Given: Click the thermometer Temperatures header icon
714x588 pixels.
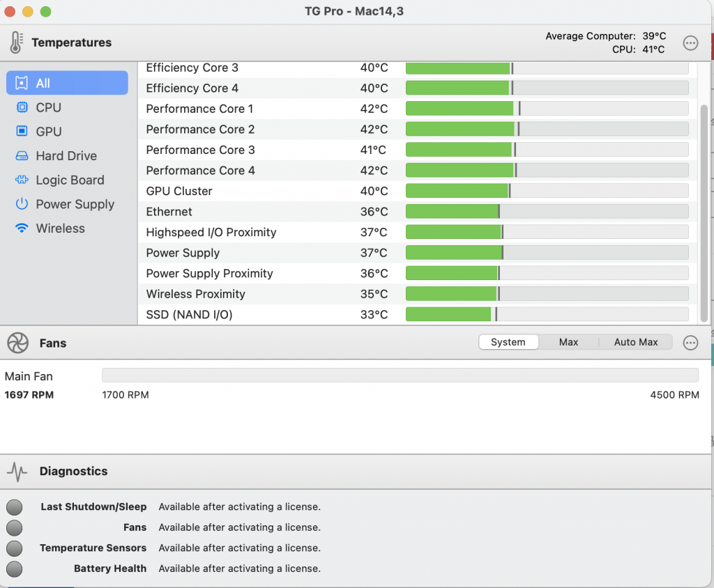Looking at the screenshot, I should [x=16, y=42].
